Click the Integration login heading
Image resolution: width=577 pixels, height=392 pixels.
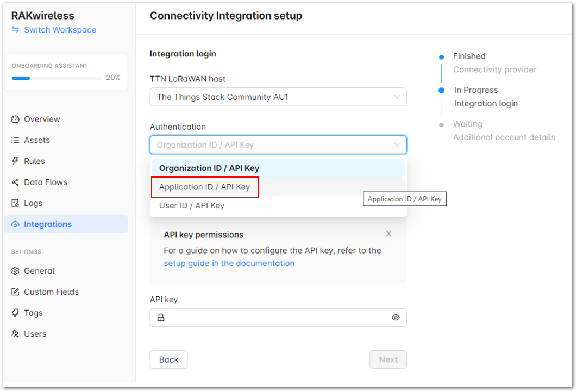183,54
